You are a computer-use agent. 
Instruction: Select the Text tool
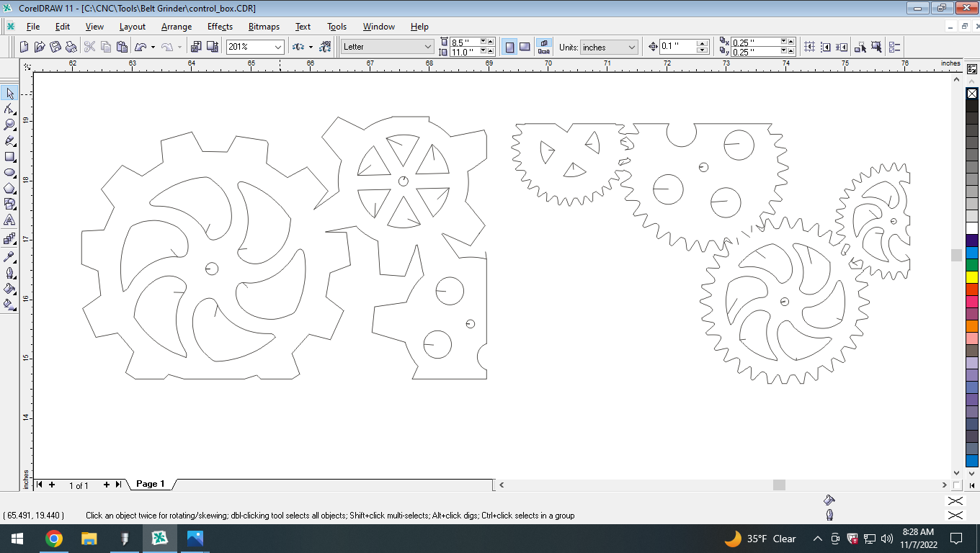(x=9, y=220)
